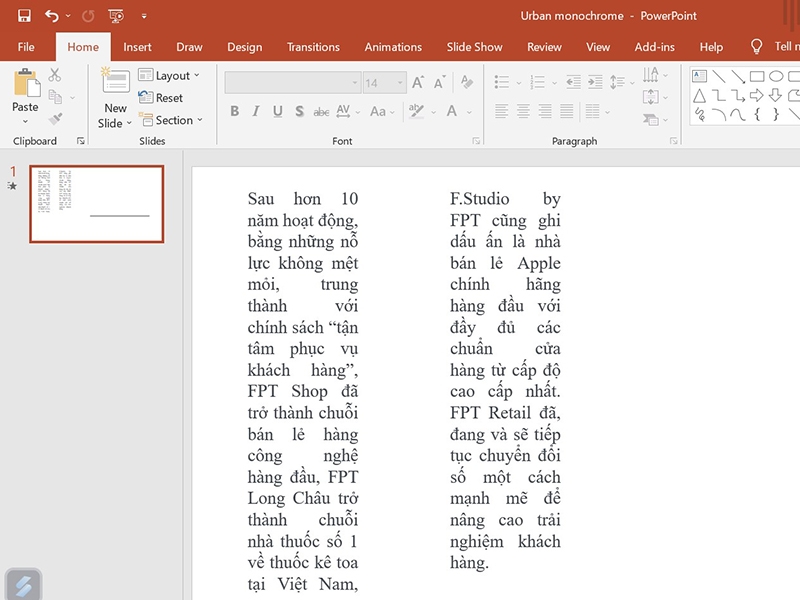Open the Add-ins tab
Screen dimensions: 800x600
tap(655, 47)
